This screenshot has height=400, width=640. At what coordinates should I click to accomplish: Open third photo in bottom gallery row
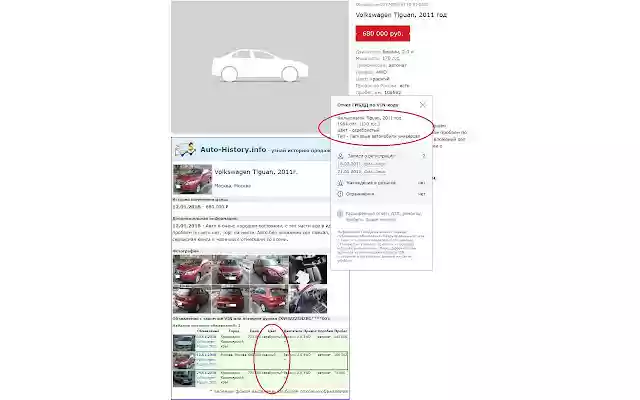(x=269, y=299)
